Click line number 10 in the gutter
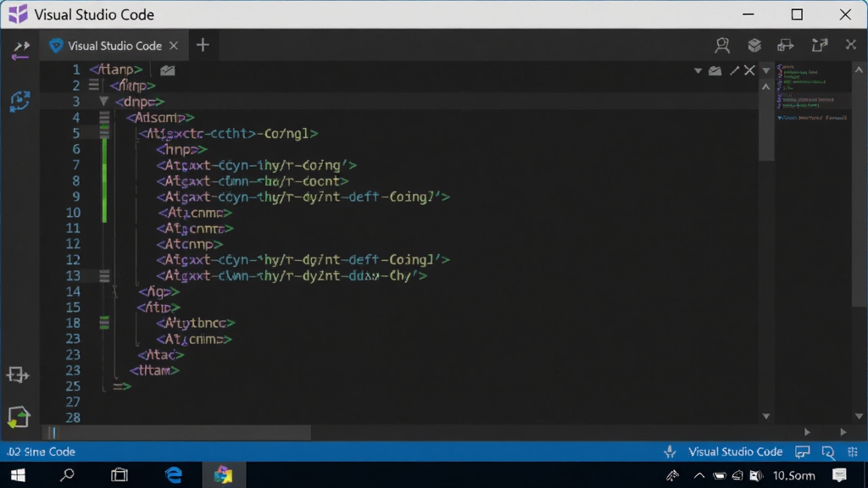 73,213
